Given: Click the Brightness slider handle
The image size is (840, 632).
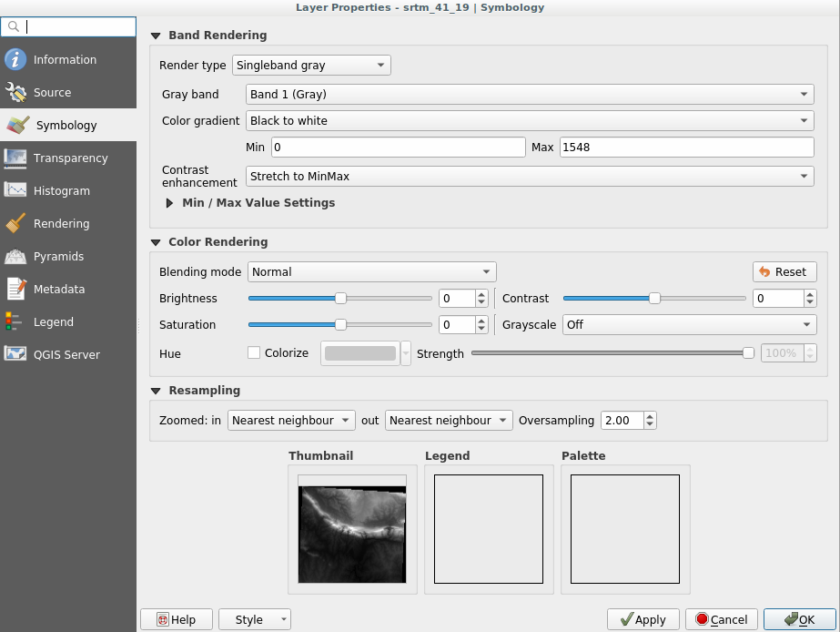Looking at the screenshot, I should click(x=340, y=299).
